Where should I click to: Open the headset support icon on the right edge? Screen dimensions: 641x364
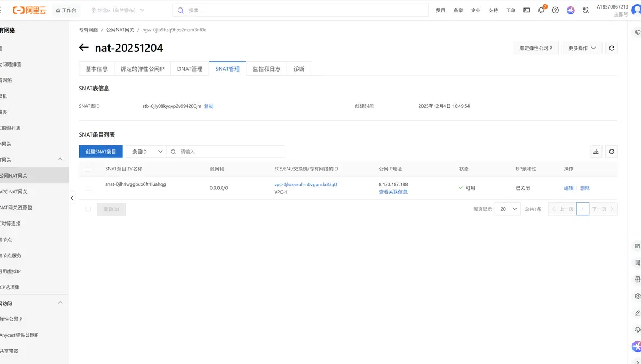pos(637,329)
